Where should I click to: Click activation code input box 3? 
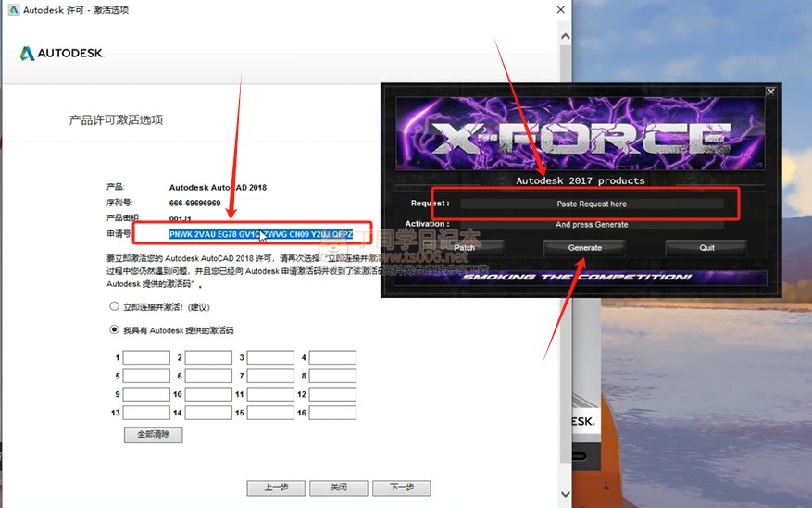point(271,357)
